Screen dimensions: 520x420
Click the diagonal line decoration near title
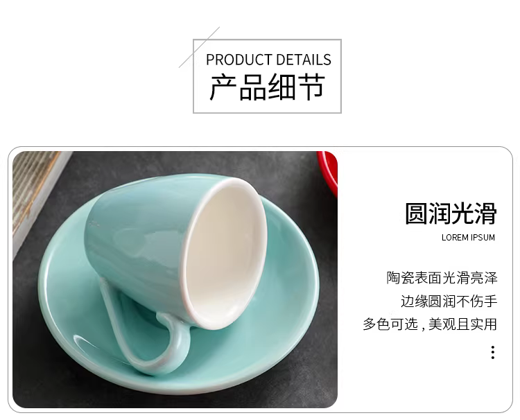pos(199,47)
